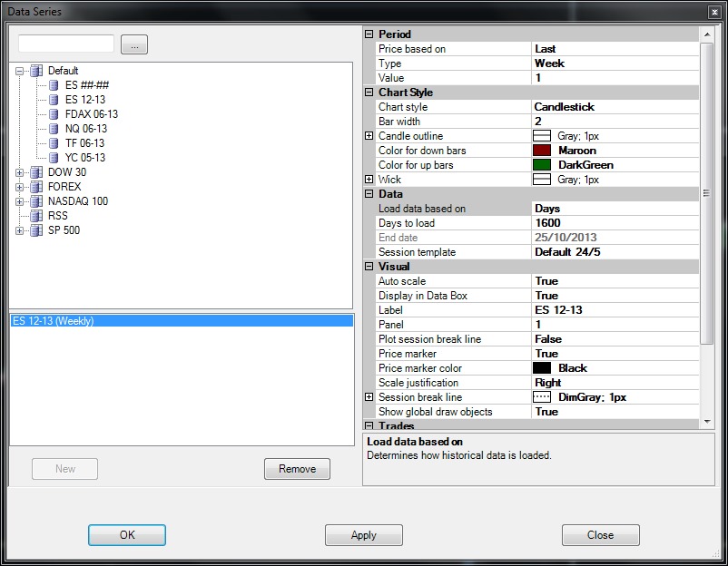Click the Remove button
This screenshot has width=728, height=566.
(297, 469)
